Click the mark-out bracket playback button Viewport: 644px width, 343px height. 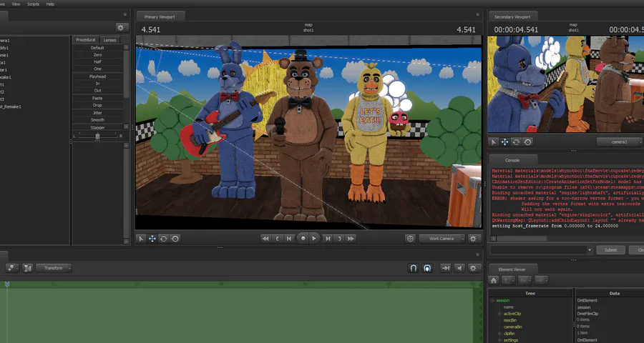339,239
